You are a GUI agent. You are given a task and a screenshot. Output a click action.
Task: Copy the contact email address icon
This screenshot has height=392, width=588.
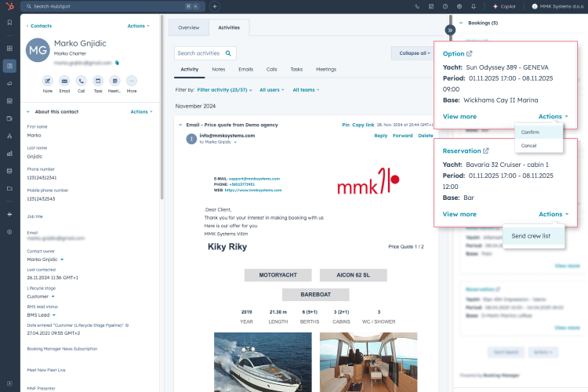click(117, 63)
